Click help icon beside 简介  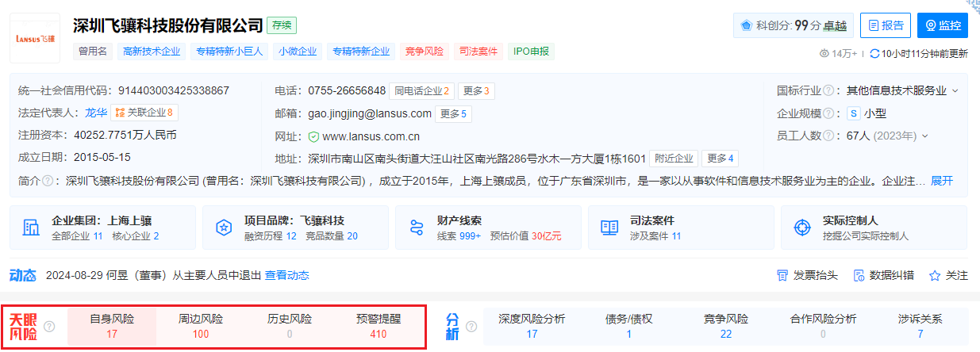click(x=47, y=181)
